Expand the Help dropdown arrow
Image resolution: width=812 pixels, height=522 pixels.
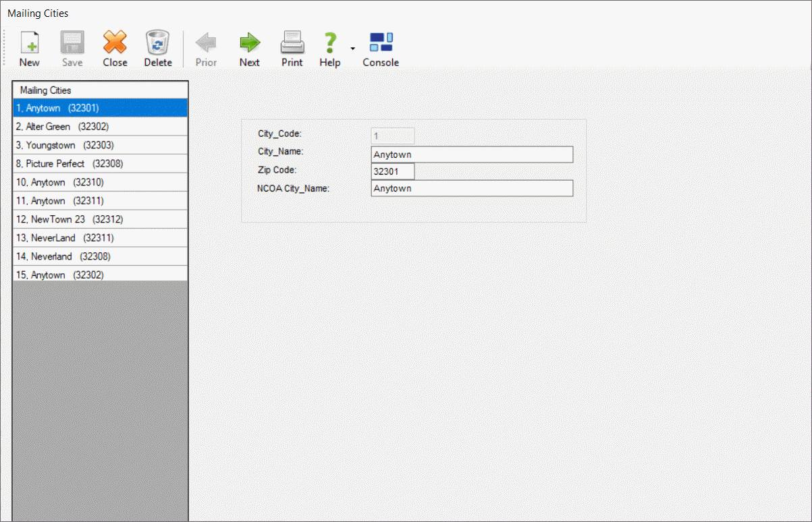[352, 49]
